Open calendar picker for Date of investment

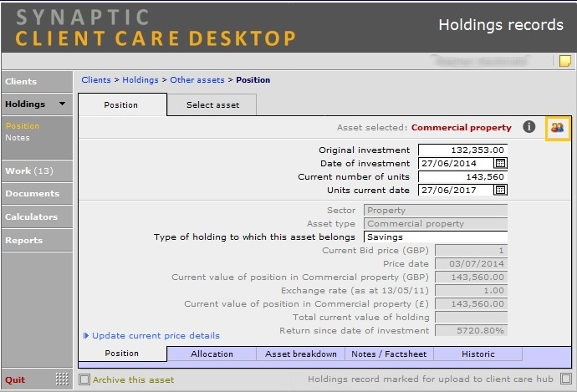(500, 163)
